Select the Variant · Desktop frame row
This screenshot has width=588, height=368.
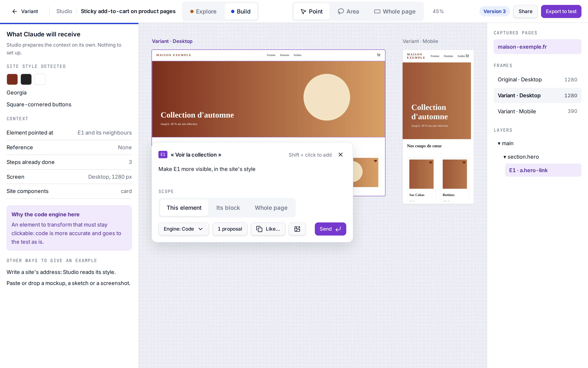pos(537,95)
